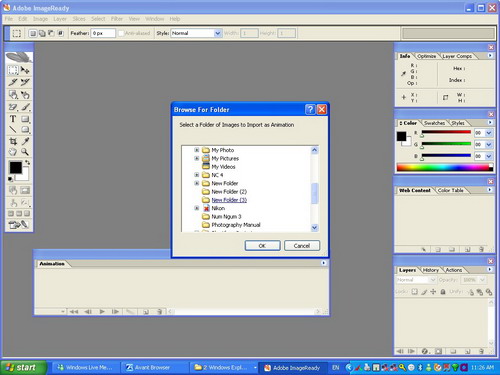Viewport: 500px width, 375px height.
Task: Toggle Slices visibility in the toolbox
Action: (x=25, y=190)
